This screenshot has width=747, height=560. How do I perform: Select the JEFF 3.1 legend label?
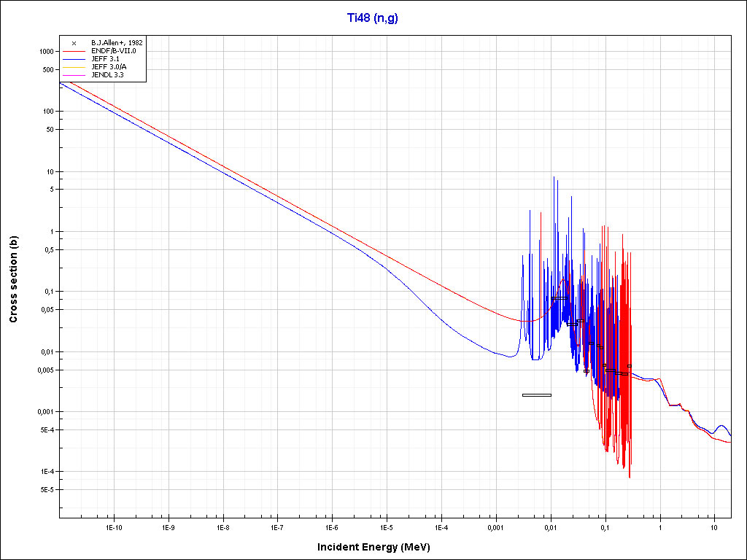104,59
